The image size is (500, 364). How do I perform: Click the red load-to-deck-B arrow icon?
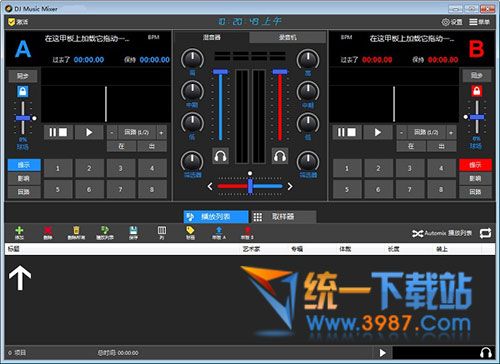coord(247,230)
